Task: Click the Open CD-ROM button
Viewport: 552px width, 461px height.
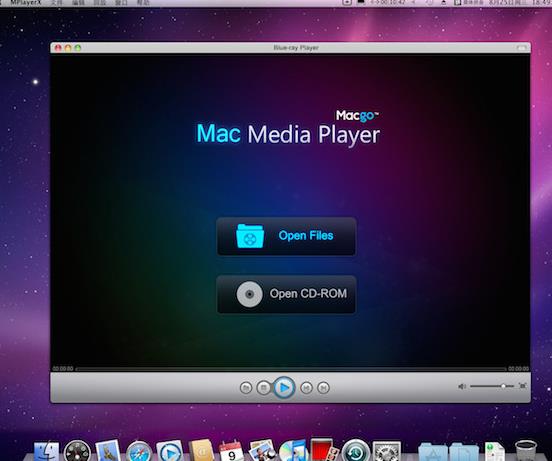Action: (x=286, y=294)
